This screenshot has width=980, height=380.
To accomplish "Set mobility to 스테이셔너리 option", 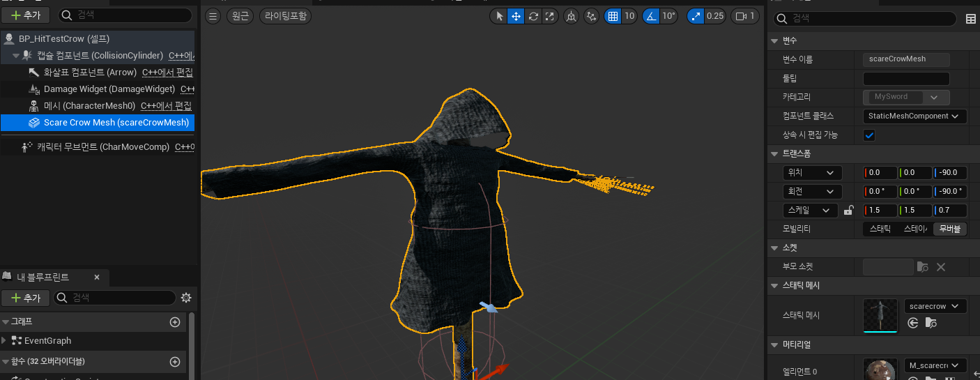I will [x=914, y=229].
